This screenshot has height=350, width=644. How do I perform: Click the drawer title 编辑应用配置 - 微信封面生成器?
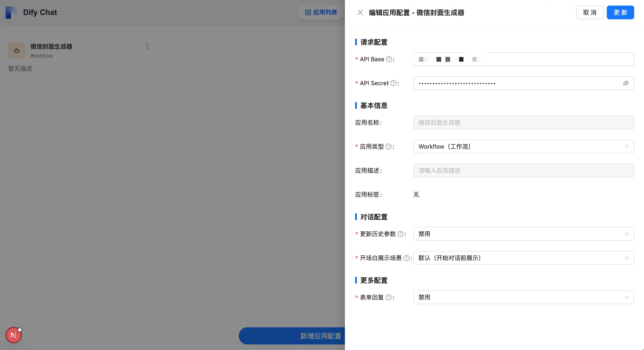click(417, 12)
